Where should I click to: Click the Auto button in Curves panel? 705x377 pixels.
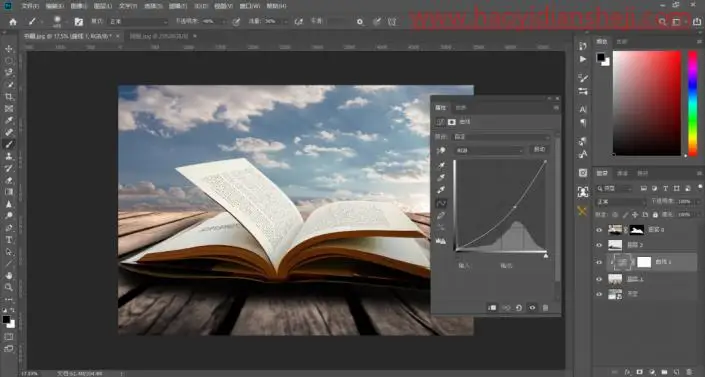[540, 150]
